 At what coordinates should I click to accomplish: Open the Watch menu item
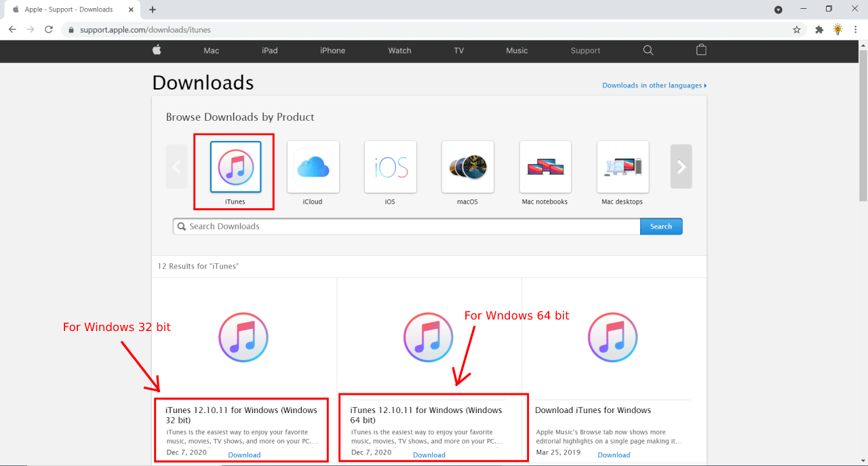[400, 51]
